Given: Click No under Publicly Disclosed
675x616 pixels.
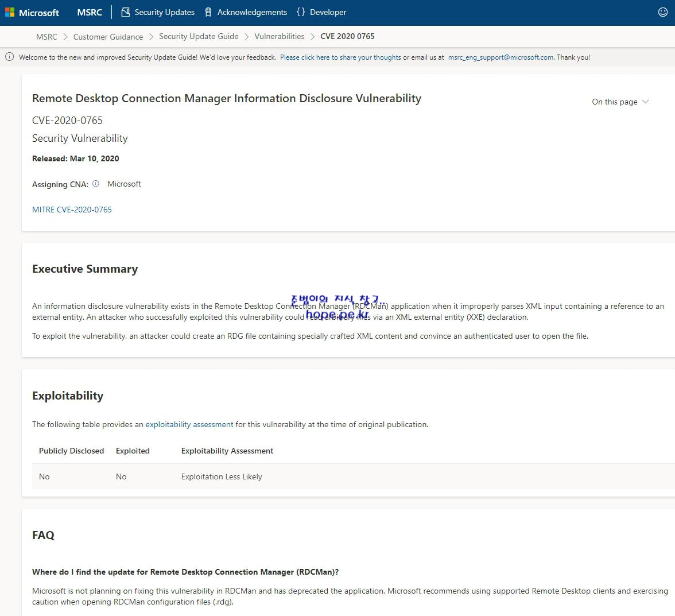Looking at the screenshot, I should (44, 476).
